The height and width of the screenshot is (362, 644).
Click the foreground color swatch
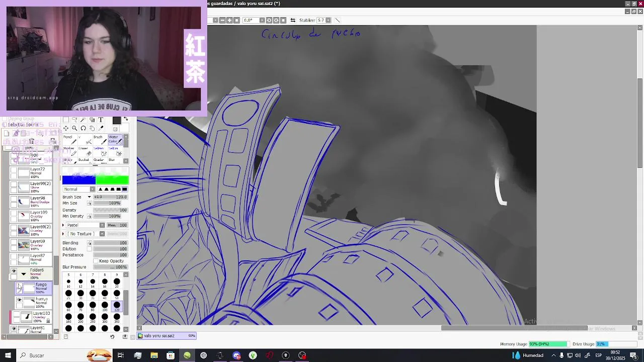(x=117, y=120)
